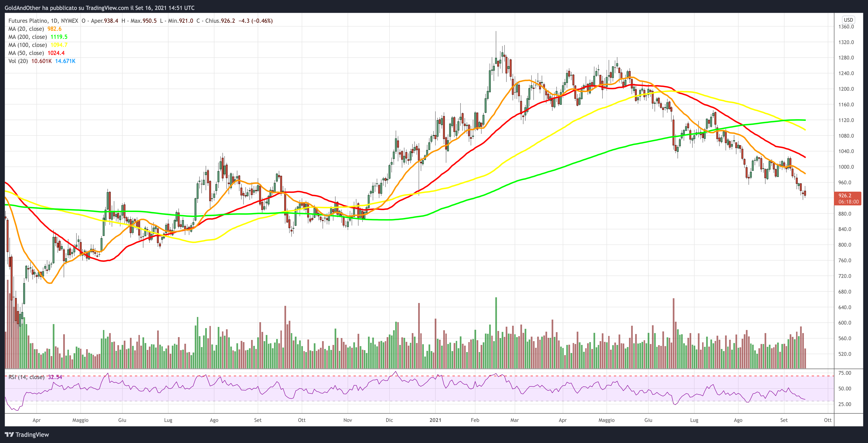The height and width of the screenshot is (443, 868).
Task: Click the 75.00 RSI scale label
Action: coord(845,373)
